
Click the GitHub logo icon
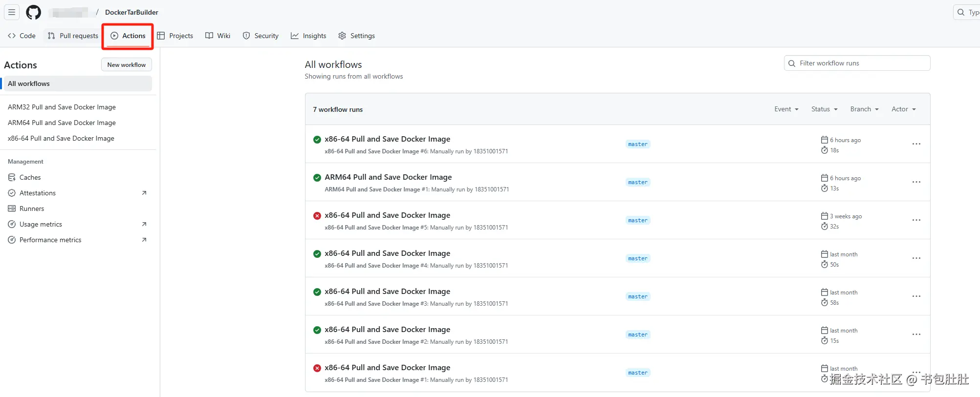click(x=33, y=12)
